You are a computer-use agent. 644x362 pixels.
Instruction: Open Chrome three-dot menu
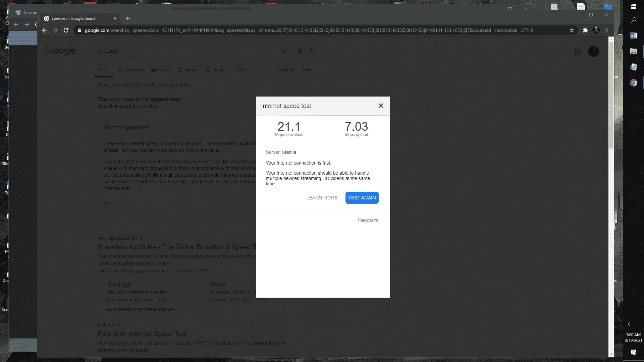point(607,30)
